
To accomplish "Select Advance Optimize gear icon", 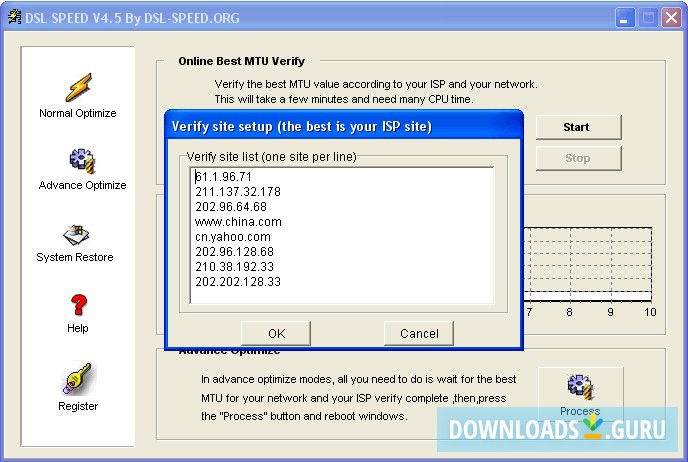I will coord(82,161).
